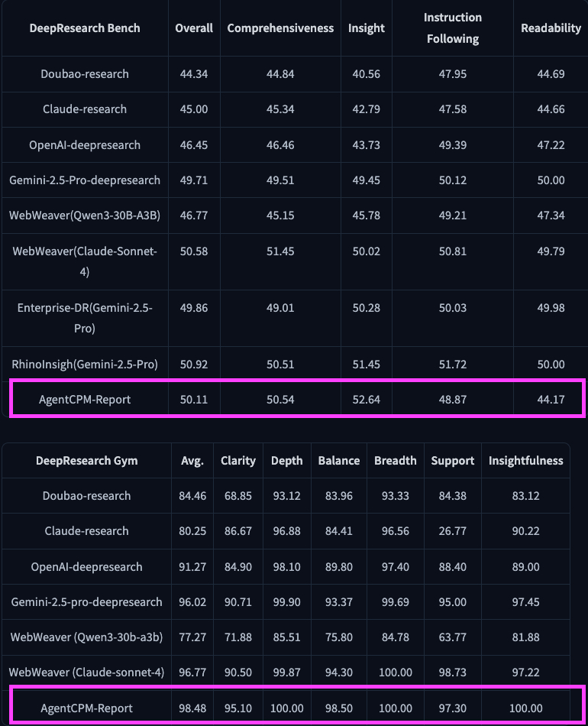Viewport: 588px width, 726px height.
Task: Select the Insightfulness column header
Action: tap(525, 461)
